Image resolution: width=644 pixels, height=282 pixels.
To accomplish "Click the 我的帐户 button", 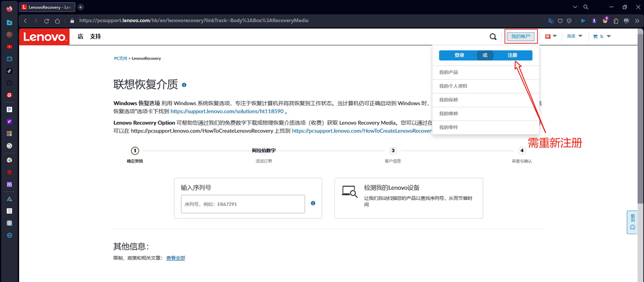I will [x=521, y=36].
